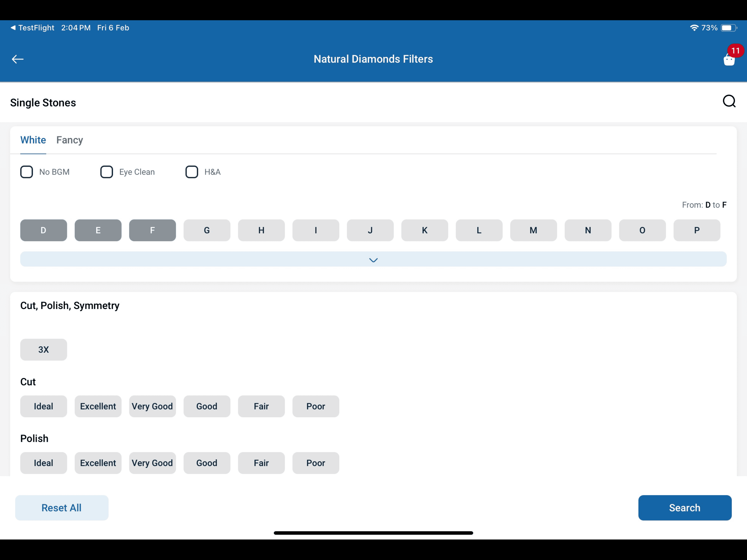
Task: Select Good under Polish
Action: point(207,463)
